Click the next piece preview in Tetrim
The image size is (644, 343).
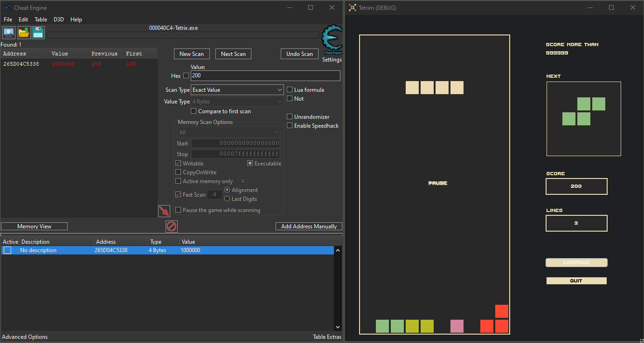coord(584,119)
